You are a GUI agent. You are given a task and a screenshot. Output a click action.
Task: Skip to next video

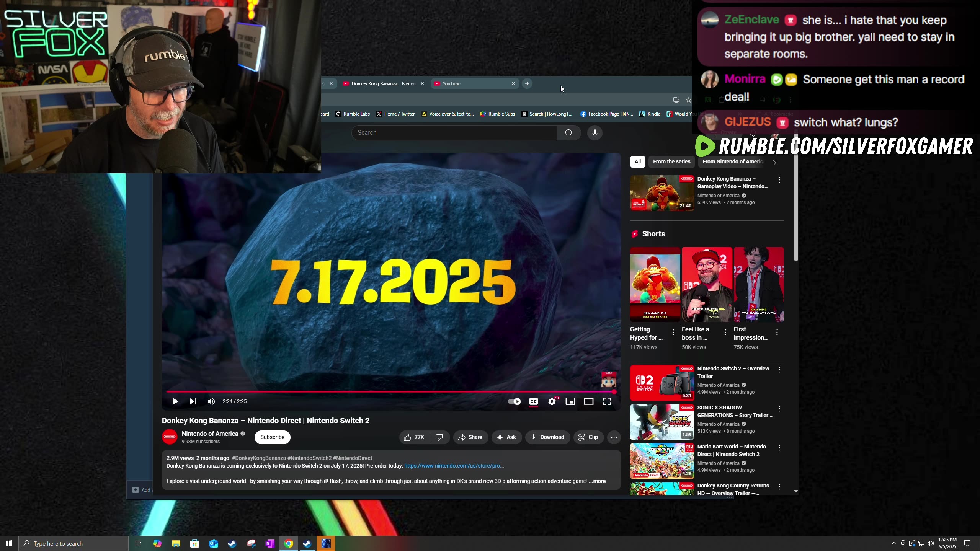tap(193, 401)
